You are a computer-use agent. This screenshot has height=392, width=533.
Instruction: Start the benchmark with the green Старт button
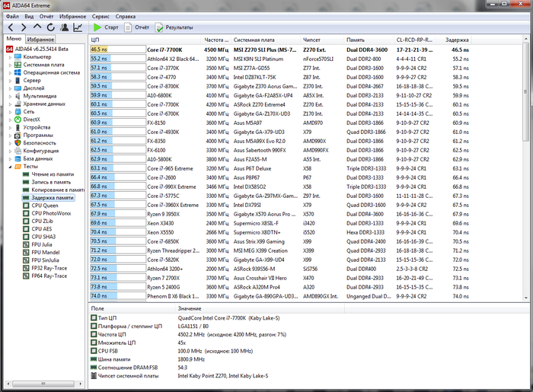pos(106,27)
